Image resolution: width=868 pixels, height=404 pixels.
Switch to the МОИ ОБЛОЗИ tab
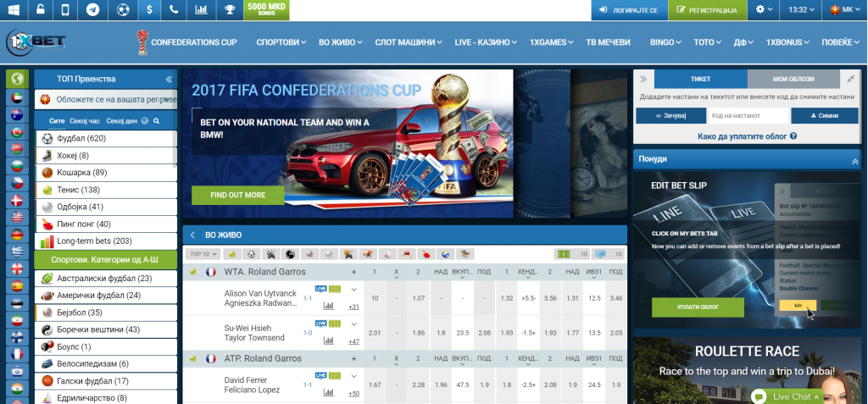(793, 79)
